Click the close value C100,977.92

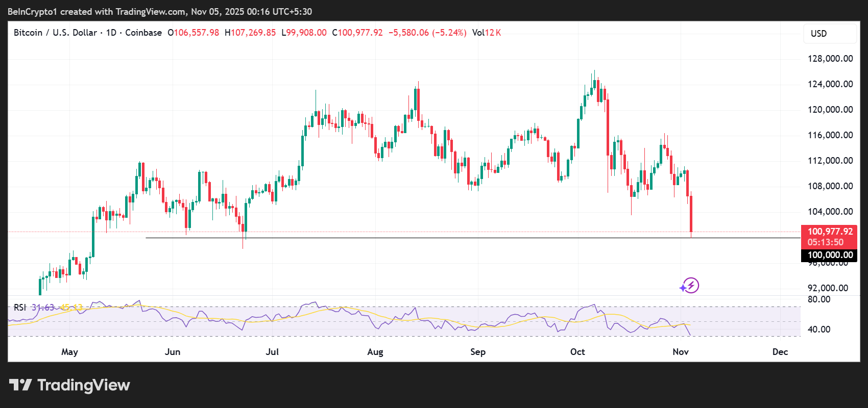(357, 33)
